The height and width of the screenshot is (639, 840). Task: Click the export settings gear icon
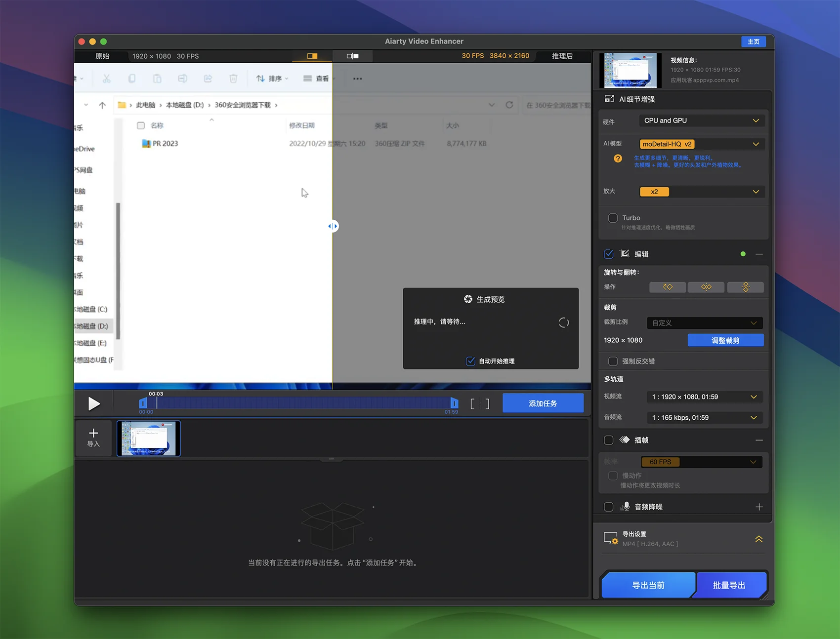(x=611, y=538)
